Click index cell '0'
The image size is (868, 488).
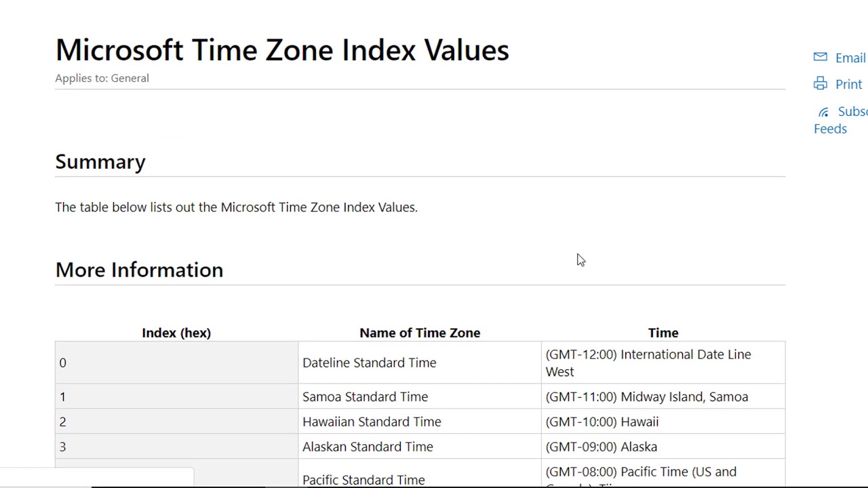pyautogui.click(x=176, y=363)
